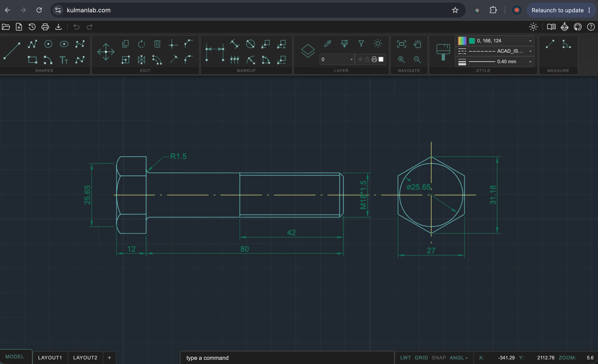This screenshot has height=364, width=598.
Task: Select the Arc tool in Shapes
Action: (x=48, y=60)
